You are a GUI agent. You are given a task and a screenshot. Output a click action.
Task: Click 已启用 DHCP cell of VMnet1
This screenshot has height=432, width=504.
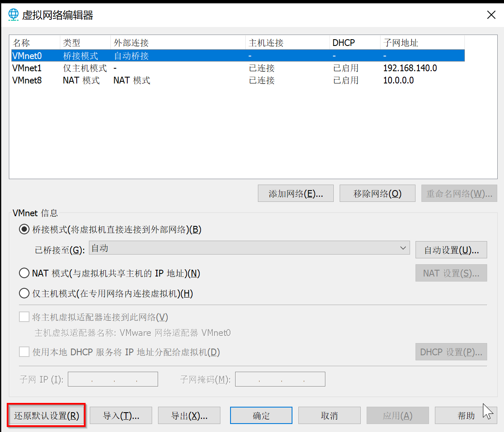coord(346,68)
